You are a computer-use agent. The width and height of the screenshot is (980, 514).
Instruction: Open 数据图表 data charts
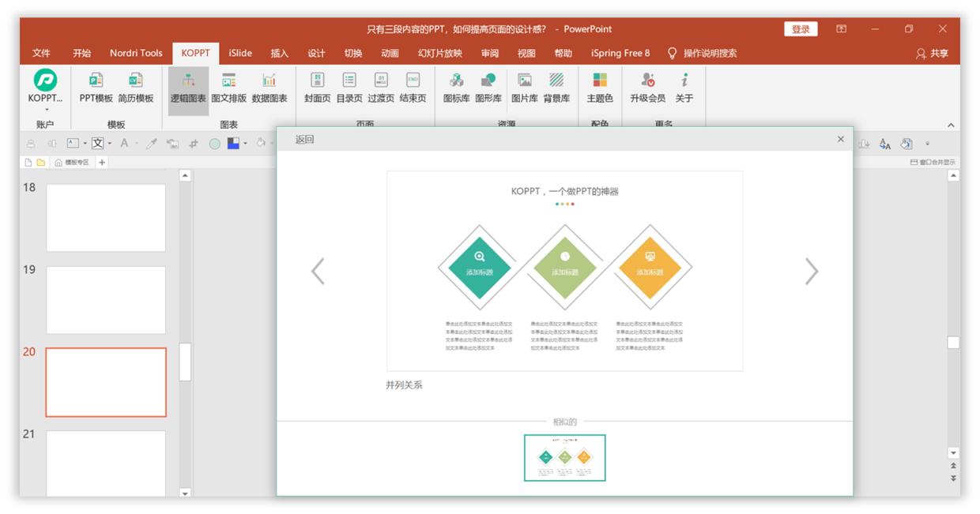pyautogui.click(x=269, y=88)
